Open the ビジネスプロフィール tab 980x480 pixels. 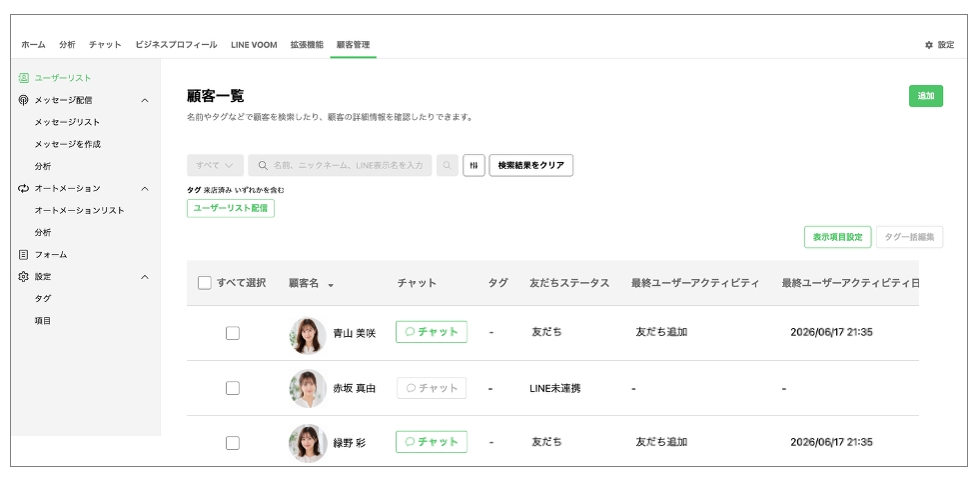tap(176, 45)
